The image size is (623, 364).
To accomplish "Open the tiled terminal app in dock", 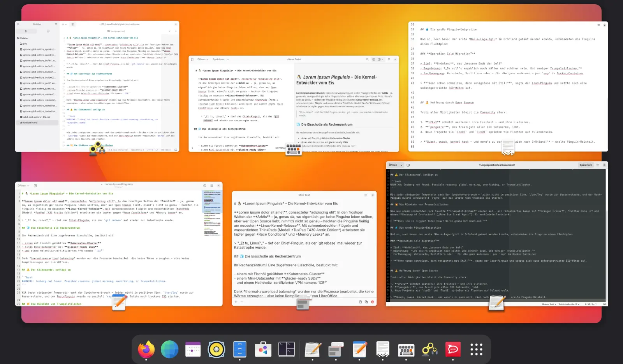I will (287, 349).
